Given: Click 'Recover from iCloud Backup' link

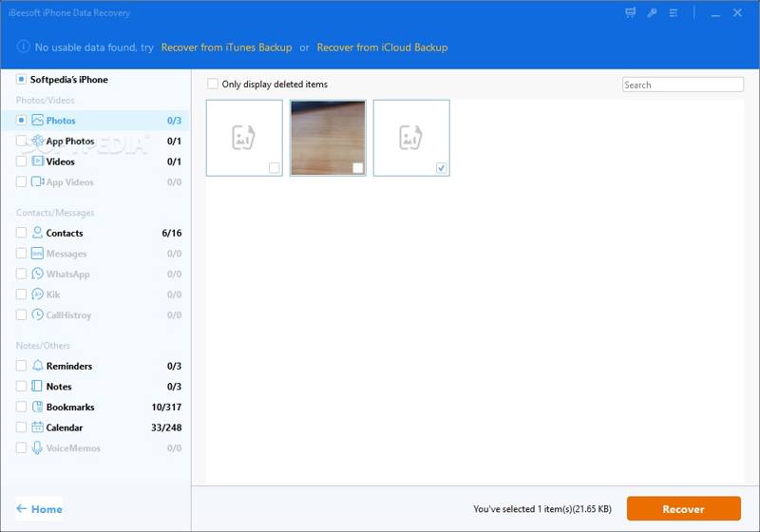Looking at the screenshot, I should click(x=382, y=47).
